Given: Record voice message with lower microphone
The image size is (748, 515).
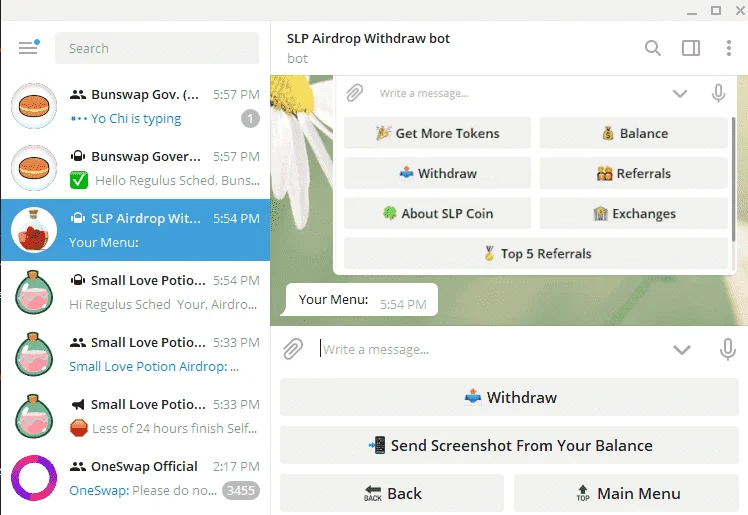Looking at the screenshot, I should pyautogui.click(x=727, y=350).
